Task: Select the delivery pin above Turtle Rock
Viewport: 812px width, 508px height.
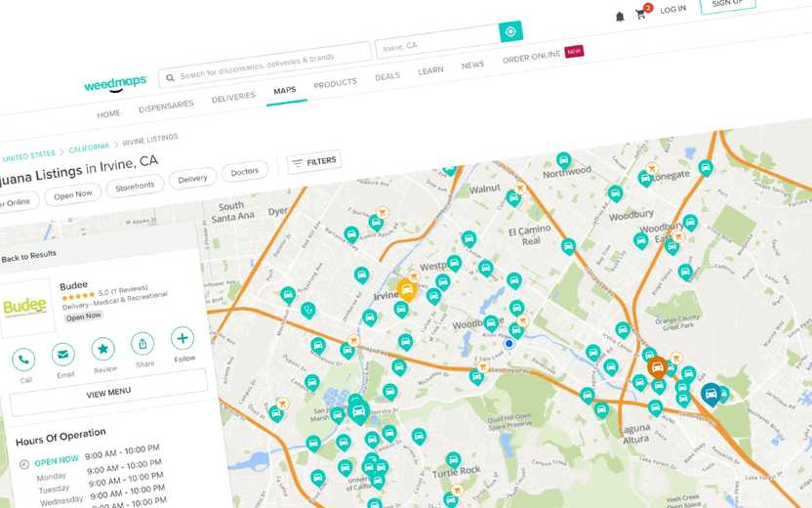Action: [x=453, y=460]
